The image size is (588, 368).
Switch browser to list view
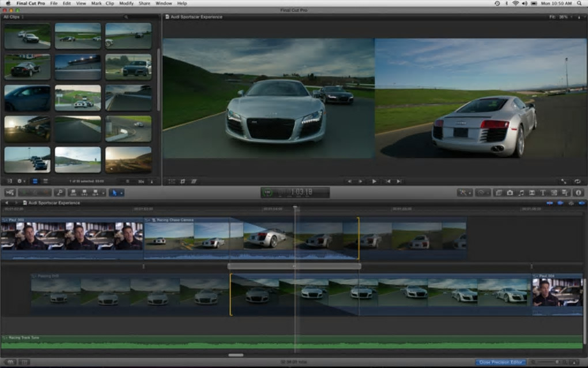tap(45, 181)
